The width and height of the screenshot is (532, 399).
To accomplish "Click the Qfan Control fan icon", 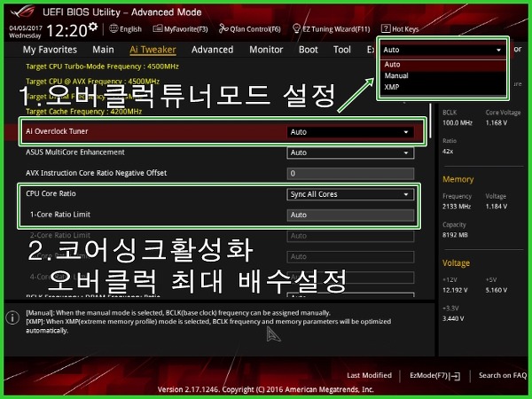I will click(223, 28).
